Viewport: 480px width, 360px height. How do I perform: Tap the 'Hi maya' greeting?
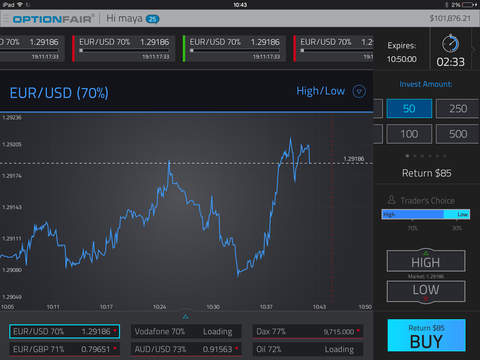[124, 19]
